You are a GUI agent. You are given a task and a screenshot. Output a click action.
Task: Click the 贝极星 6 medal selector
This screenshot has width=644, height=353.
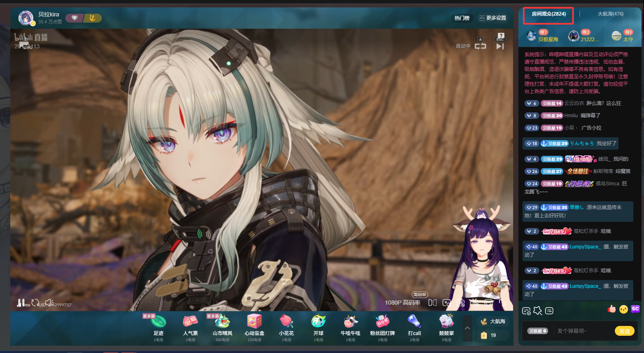(538, 331)
